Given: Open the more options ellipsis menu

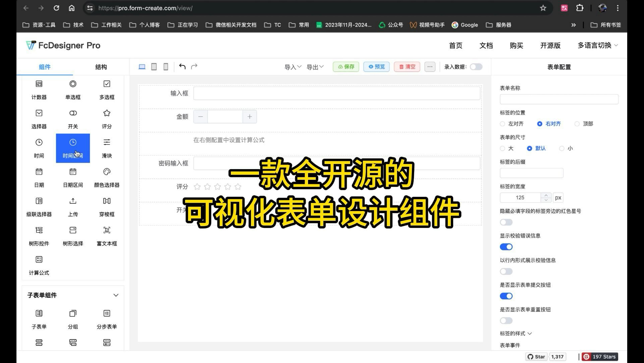Looking at the screenshot, I should (430, 67).
